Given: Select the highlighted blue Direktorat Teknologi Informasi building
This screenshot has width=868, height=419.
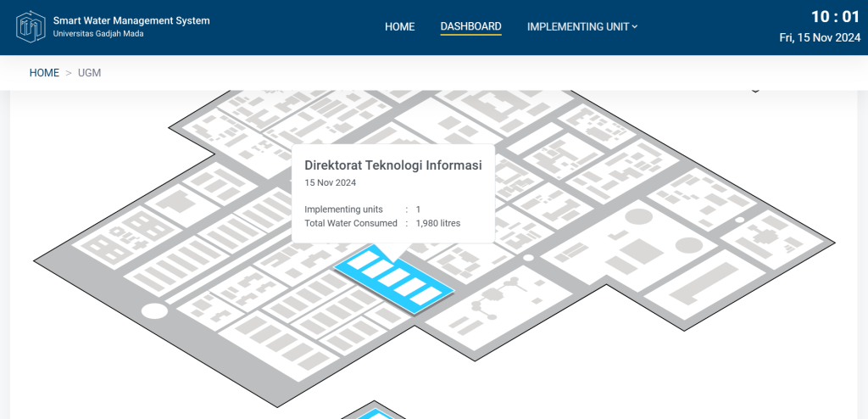Looking at the screenshot, I should tap(394, 280).
